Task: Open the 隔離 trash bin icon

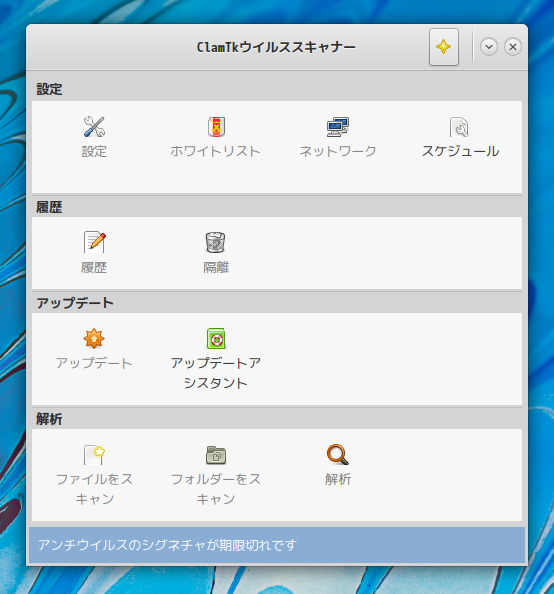Action: tap(216, 242)
